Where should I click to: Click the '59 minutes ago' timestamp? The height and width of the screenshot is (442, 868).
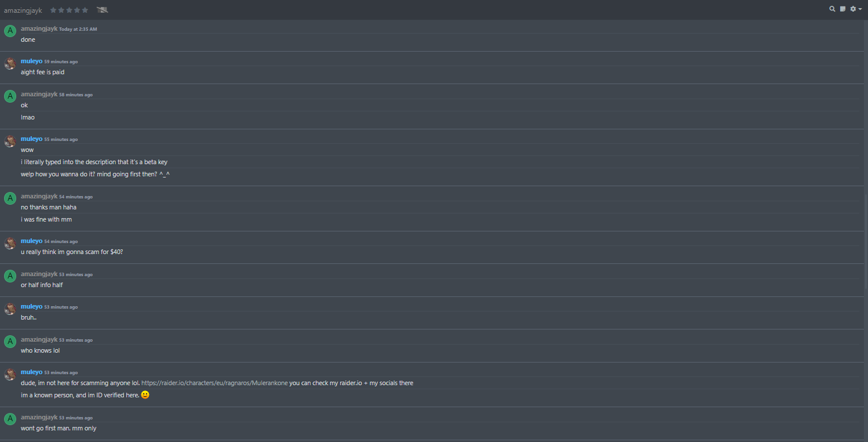pos(61,61)
